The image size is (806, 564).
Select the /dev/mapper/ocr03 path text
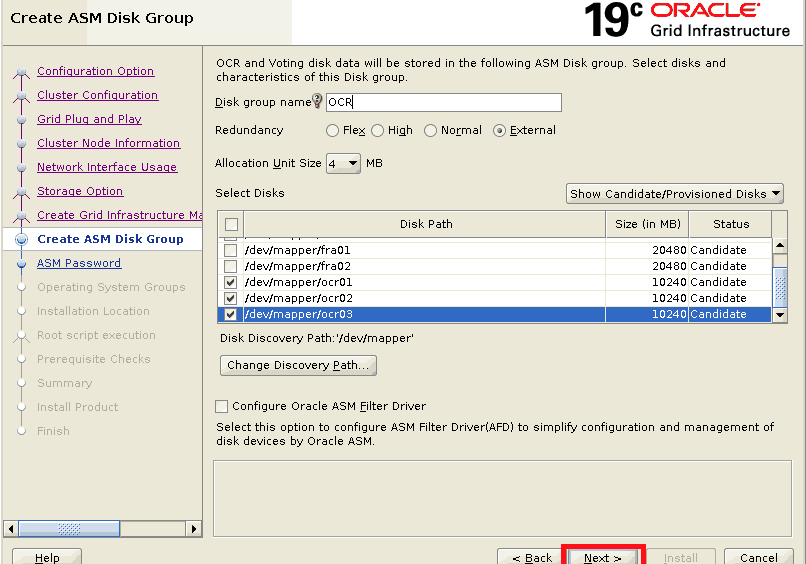coord(299,314)
